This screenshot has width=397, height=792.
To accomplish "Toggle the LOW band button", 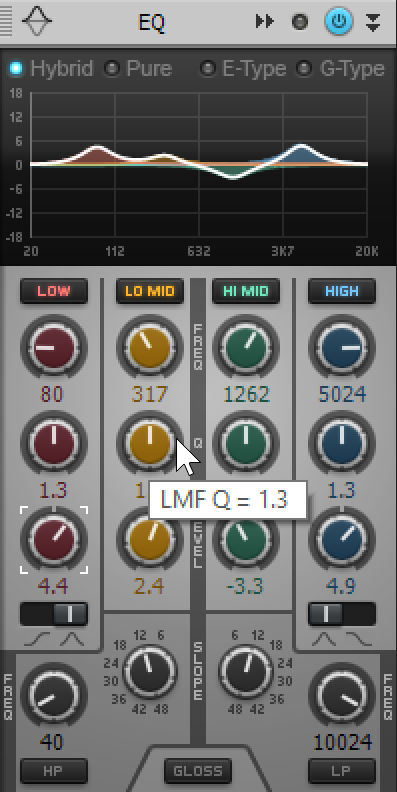I will (x=54, y=291).
